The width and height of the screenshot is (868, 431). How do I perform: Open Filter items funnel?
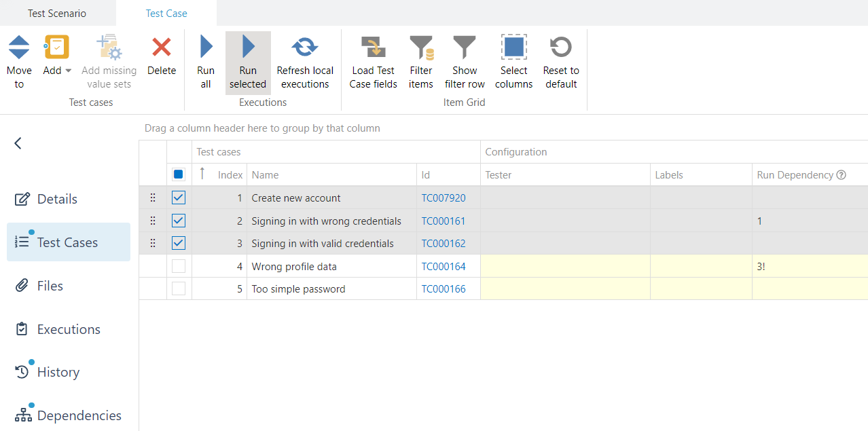421,48
